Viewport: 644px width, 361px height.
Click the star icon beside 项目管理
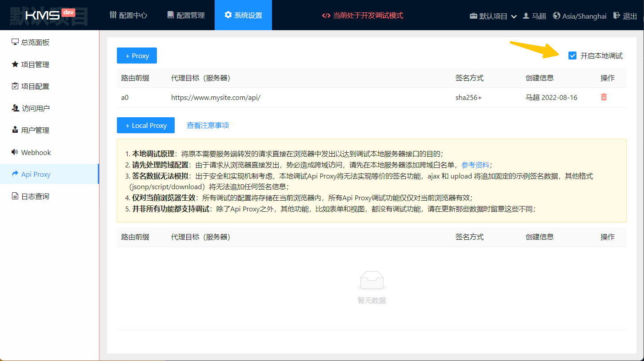15,64
